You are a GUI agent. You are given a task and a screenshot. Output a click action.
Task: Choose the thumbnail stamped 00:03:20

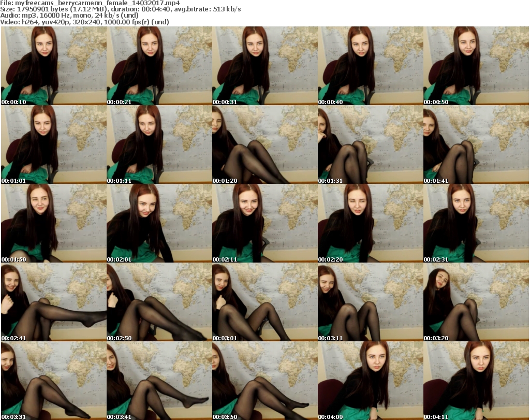476,302
